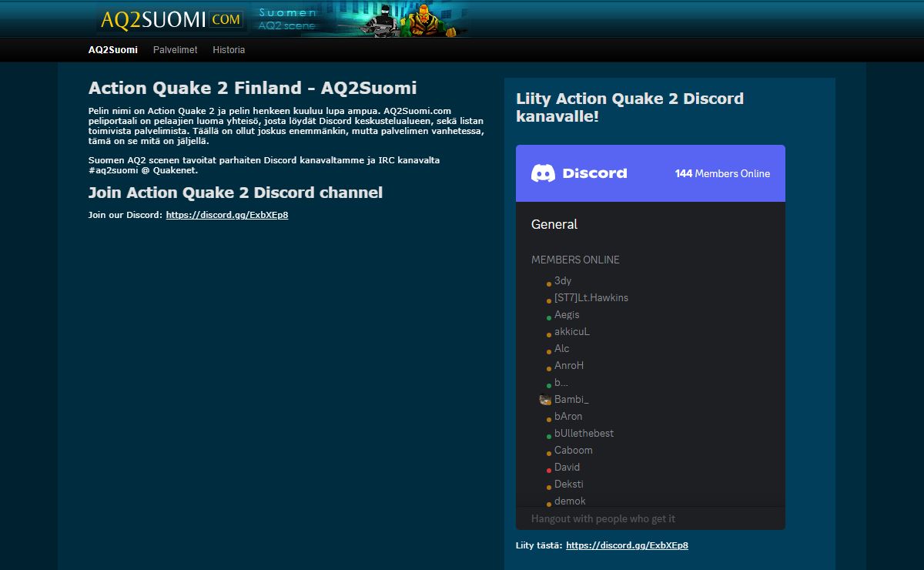Select member demok in the list
This screenshot has width=924, height=570.
pos(570,501)
